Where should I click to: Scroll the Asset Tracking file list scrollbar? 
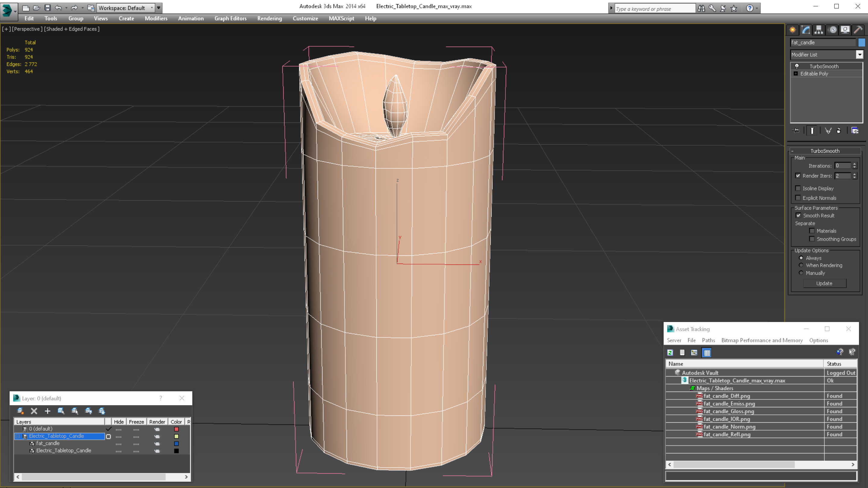coord(761,464)
